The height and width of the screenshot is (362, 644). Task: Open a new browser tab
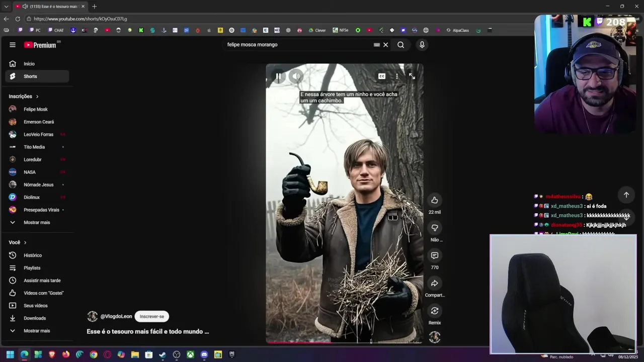(94, 7)
